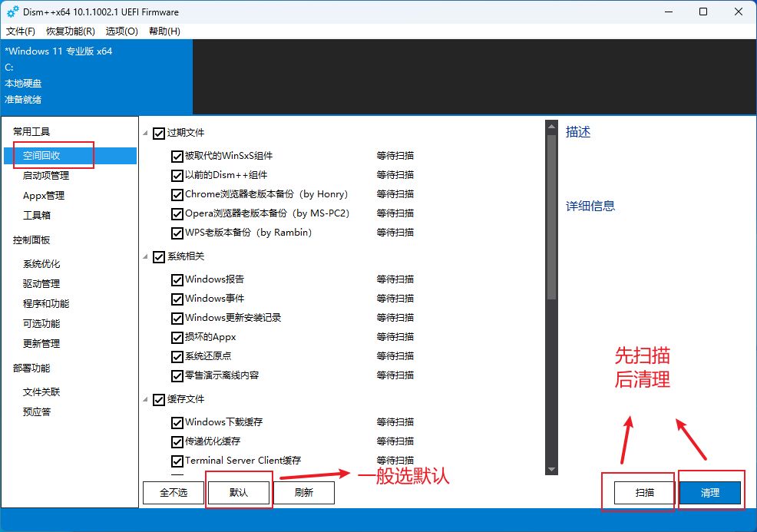Open the 恢复功能(R) menu
This screenshot has width=757, height=532.
coord(71,31)
